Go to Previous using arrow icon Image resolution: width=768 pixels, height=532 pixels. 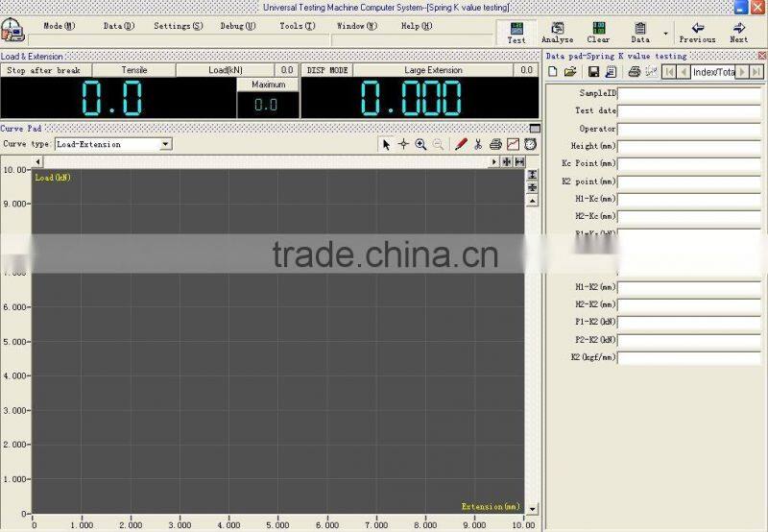698,33
